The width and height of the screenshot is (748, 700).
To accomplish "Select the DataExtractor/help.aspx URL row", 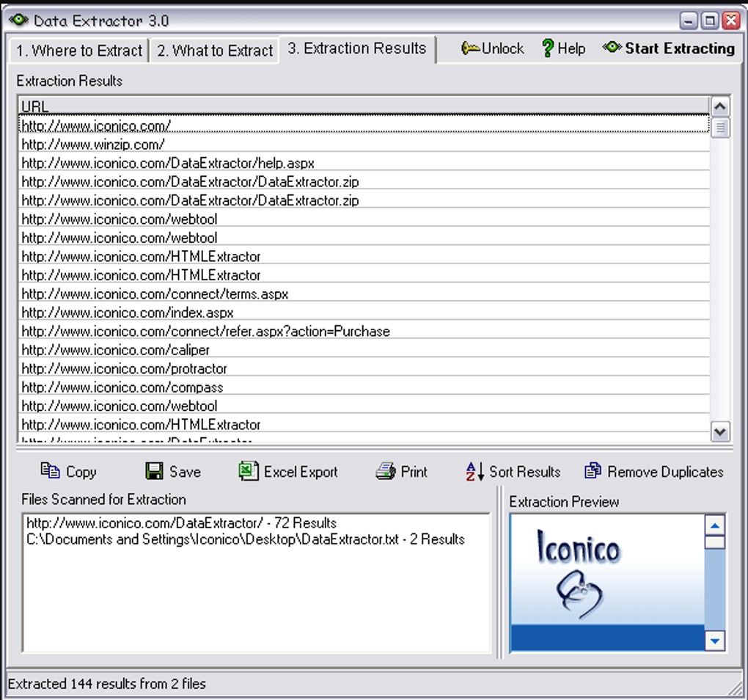I will click(364, 163).
